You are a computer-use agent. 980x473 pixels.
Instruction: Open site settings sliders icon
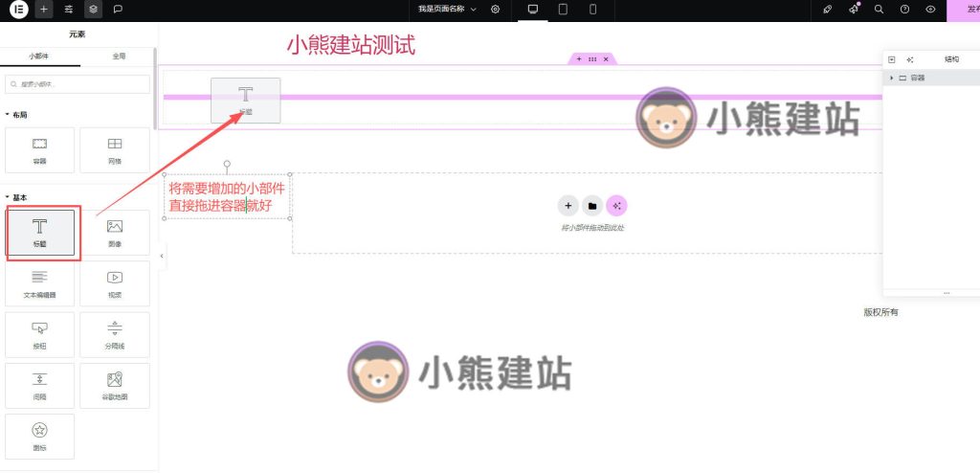tap(69, 9)
